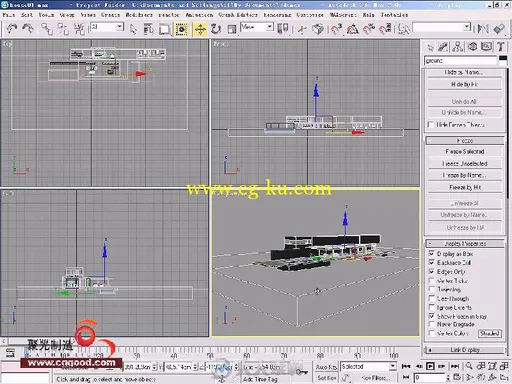Open the Display command panel tab
This screenshot has width=512, height=384.
[x=487, y=47]
